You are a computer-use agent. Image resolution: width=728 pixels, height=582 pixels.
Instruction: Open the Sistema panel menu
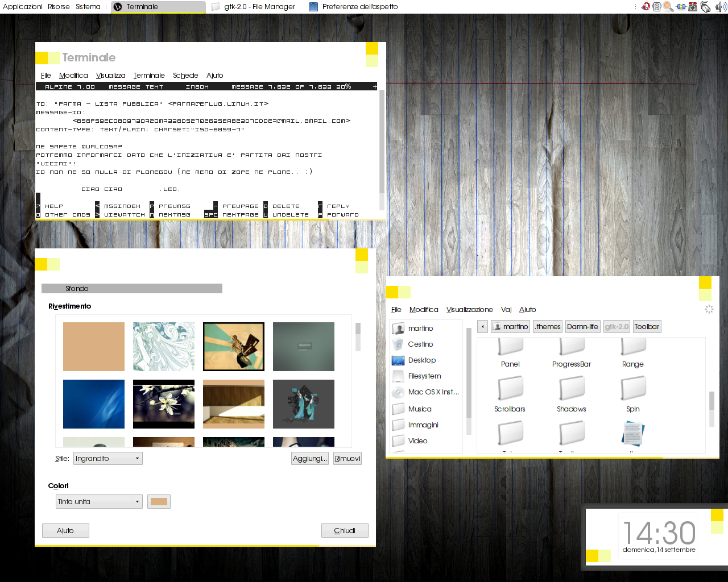[x=88, y=7]
